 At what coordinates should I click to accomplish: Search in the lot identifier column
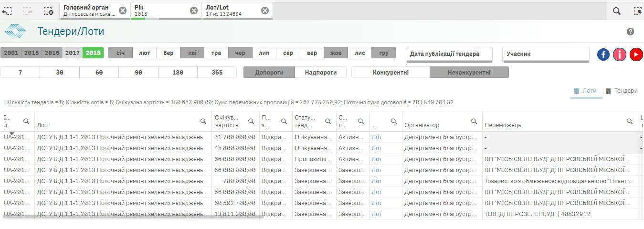[x=26, y=121]
